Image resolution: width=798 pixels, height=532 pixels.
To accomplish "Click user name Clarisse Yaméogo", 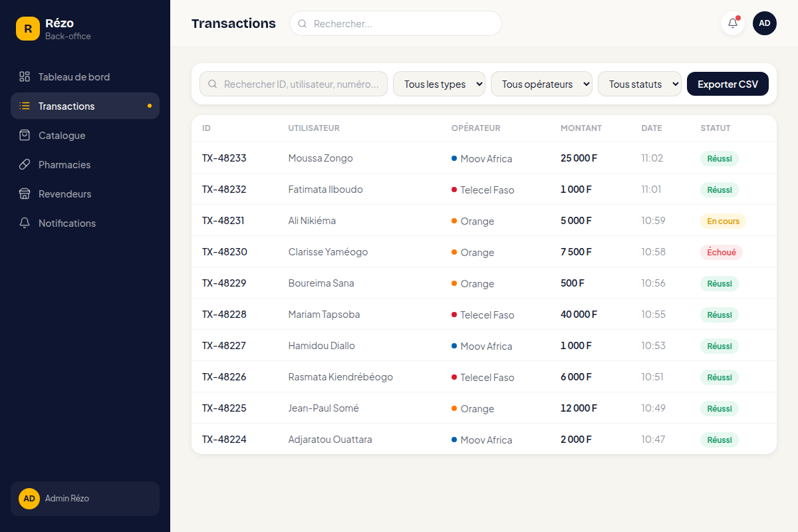I will [x=328, y=252].
